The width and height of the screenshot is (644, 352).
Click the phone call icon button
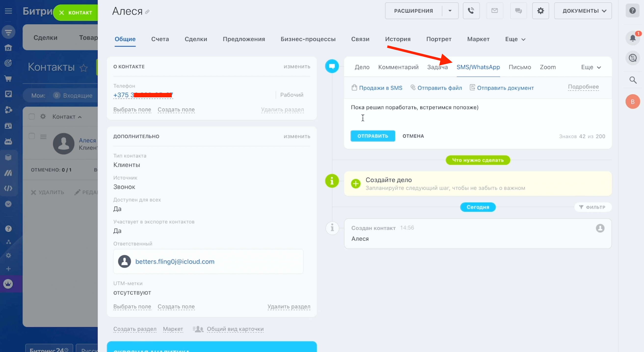click(x=471, y=11)
